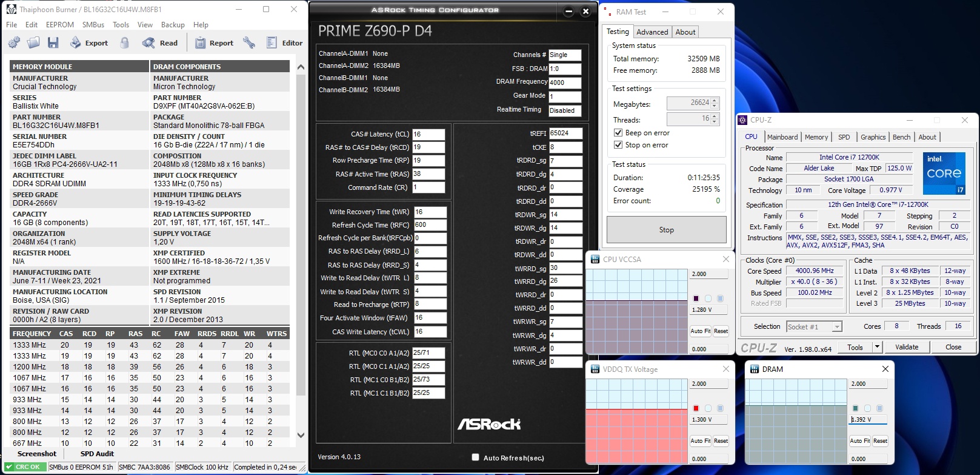
Task: Switch to the Advanced tab in RAM Test
Action: pyautogui.click(x=652, y=32)
